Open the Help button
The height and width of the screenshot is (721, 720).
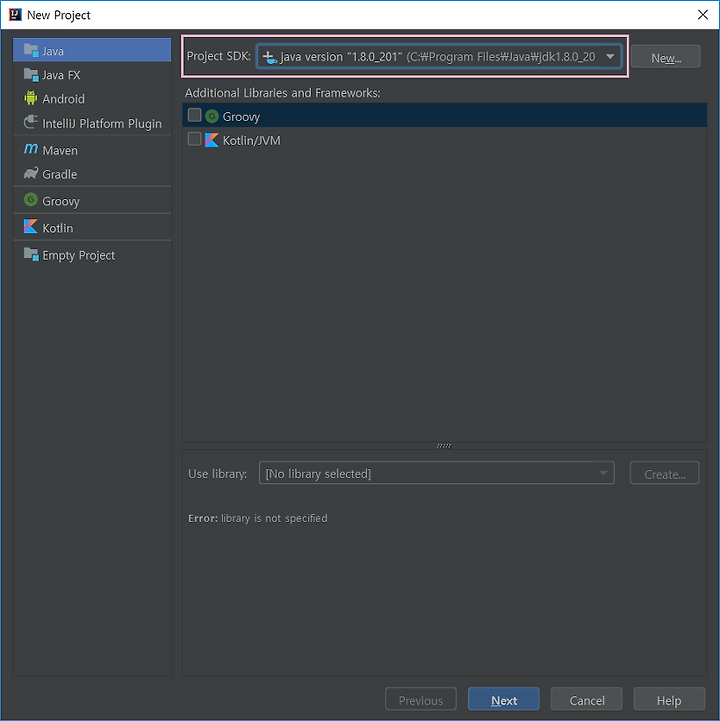(x=669, y=700)
